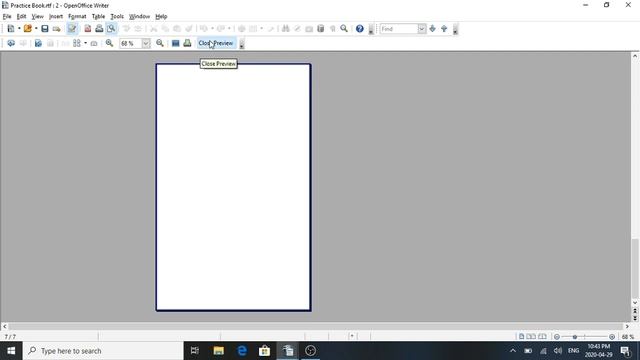Click the Close Preview button

[x=216, y=43]
